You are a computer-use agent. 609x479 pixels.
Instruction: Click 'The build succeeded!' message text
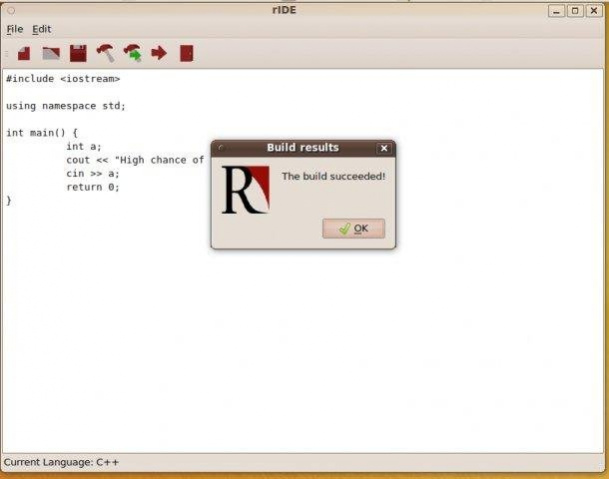tap(334, 176)
